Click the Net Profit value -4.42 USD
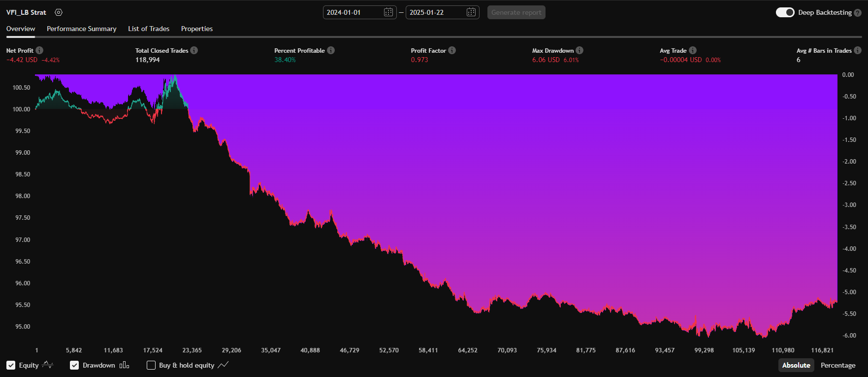Screen dimensions: 868x377 tap(22, 60)
